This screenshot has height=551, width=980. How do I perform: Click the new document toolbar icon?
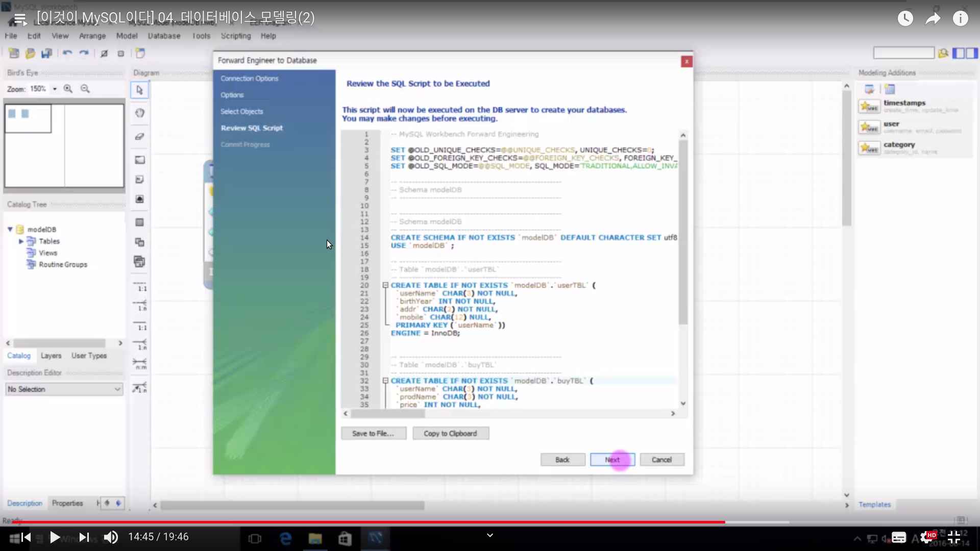point(14,53)
